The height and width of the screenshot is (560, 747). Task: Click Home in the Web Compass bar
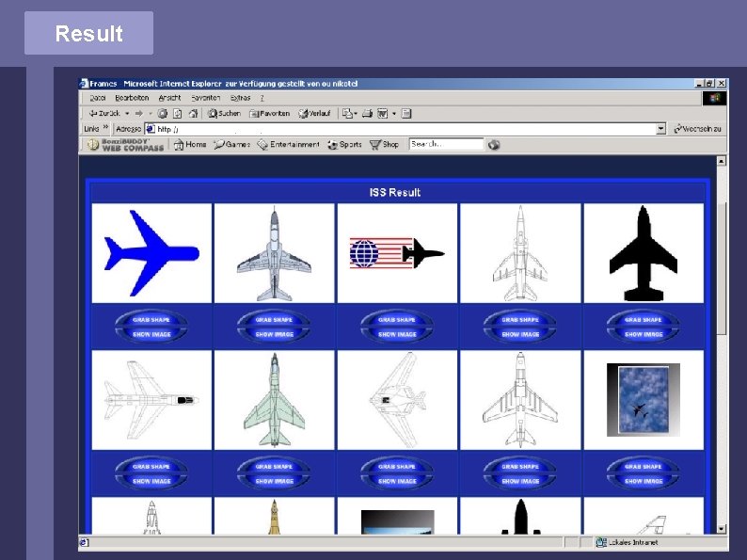(x=190, y=144)
